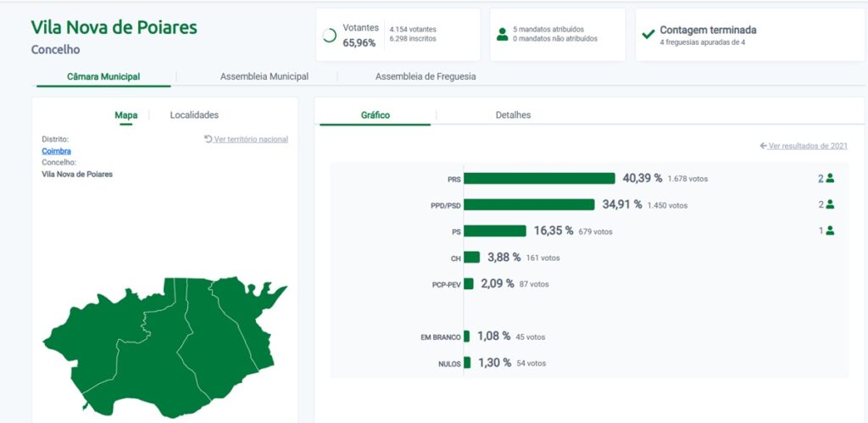Click the PS 16,35% result bar
The width and height of the screenshot is (868, 423).
[x=495, y=231]
